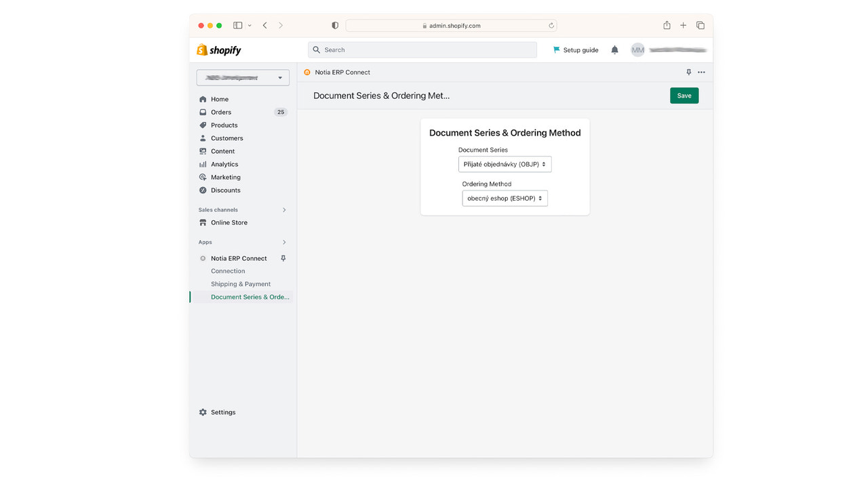Expand the Apps section
The width and height of the screenshot is (868, 488).
click(x=284, y=242)
